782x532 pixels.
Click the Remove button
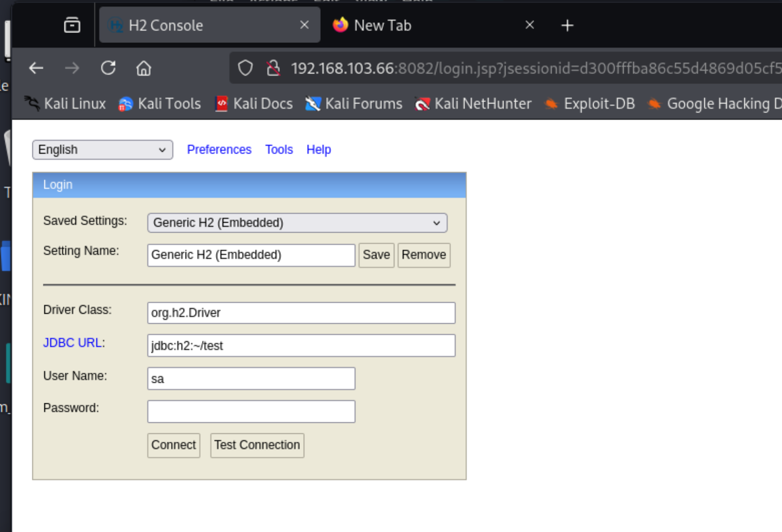coord(424,255)
